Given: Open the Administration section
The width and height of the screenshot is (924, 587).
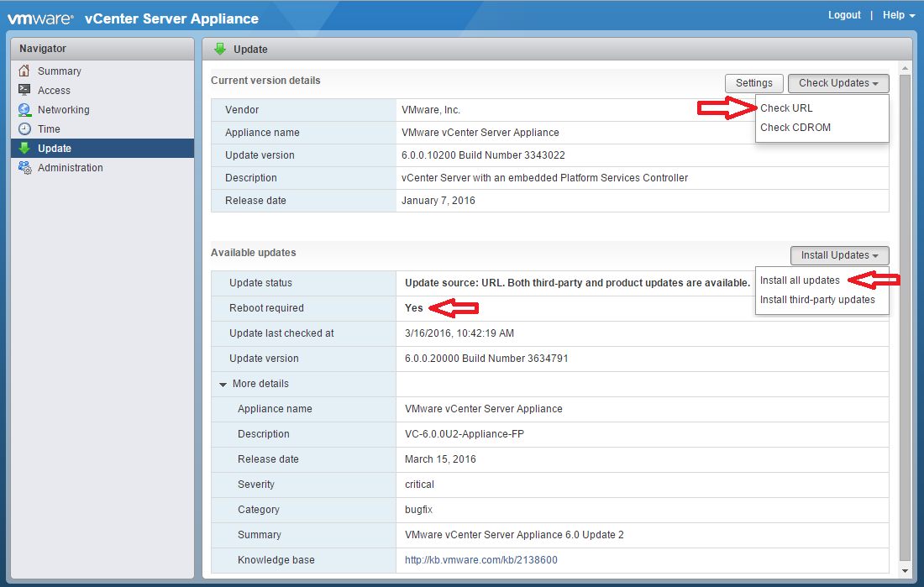Looking at the screenshot, I should pos(70,167).
